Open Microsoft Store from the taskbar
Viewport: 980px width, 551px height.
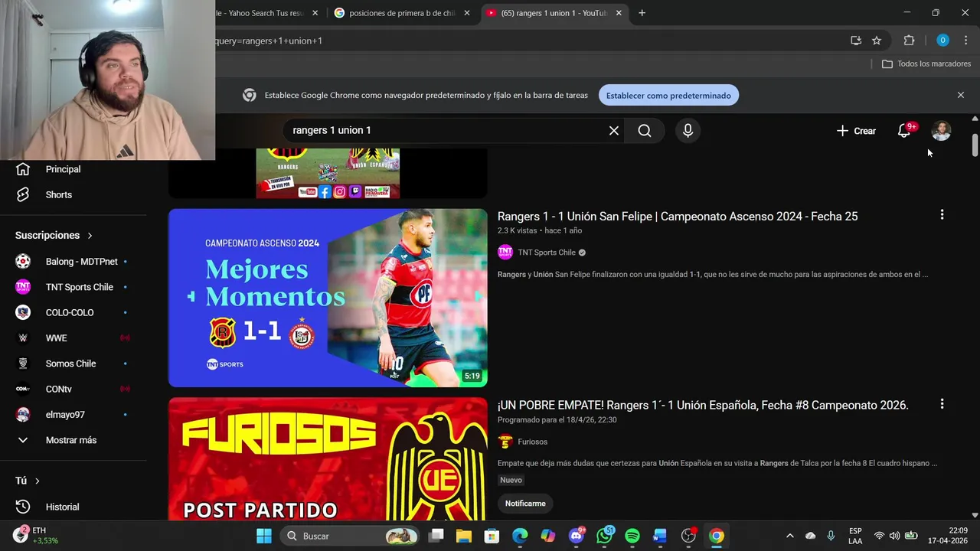[x=492, y=536]
